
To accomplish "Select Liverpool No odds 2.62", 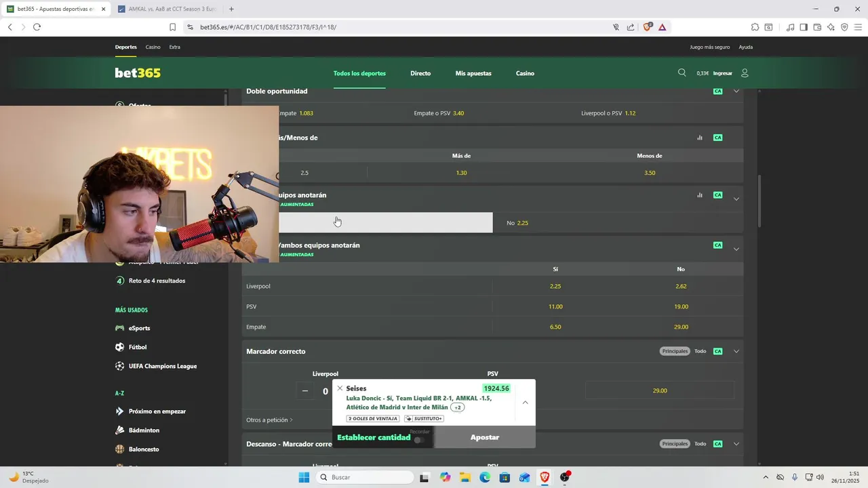I will 681,286.
